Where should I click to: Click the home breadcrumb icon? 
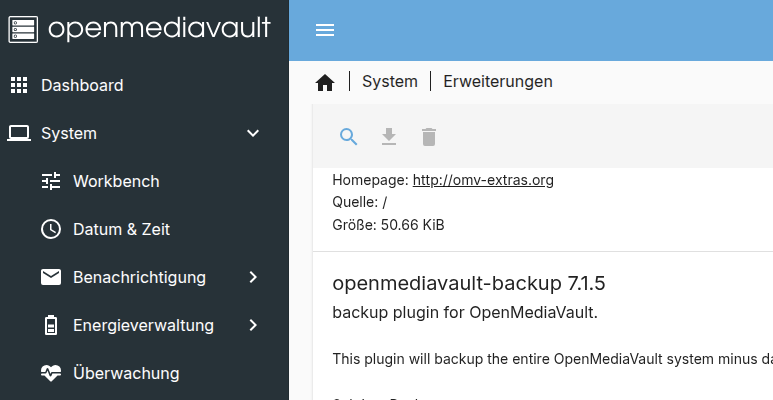(325, 82)
